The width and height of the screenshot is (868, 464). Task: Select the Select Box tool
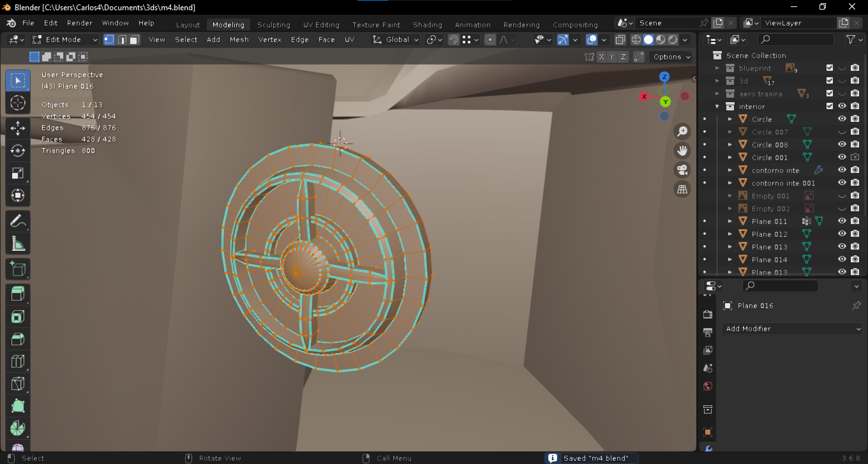point(18,80)
